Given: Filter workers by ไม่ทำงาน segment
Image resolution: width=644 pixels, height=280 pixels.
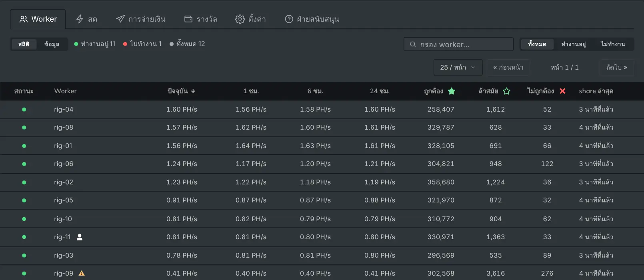Looking at the screenshot, I should [x=613, y=44].
